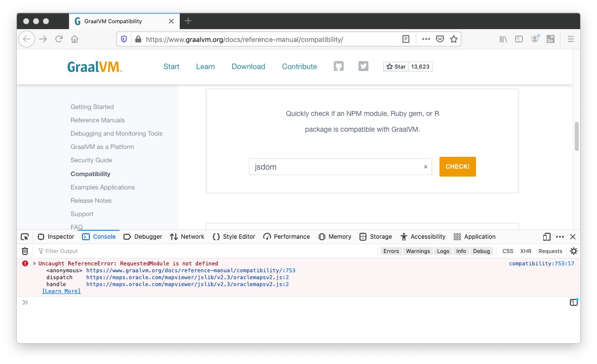Viewport: 597px width, 364px height.
Task: Open the Style Editor tab
Action: 234,237
